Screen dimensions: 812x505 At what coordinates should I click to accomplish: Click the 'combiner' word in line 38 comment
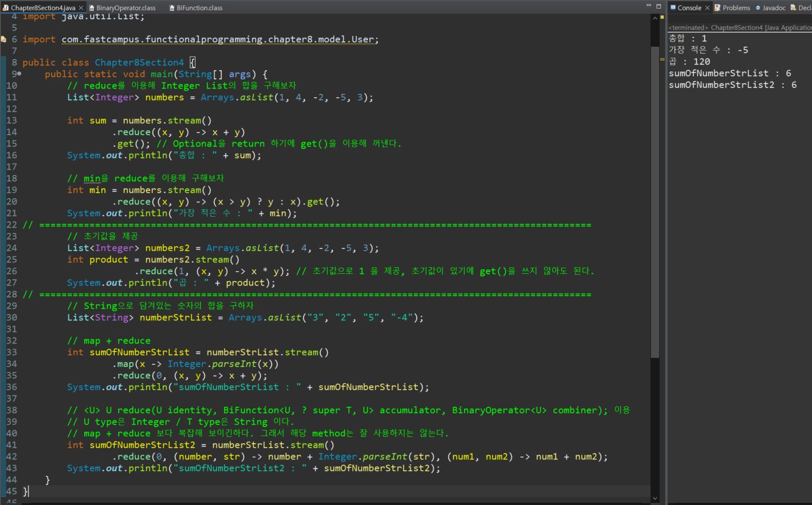(575, 410)
